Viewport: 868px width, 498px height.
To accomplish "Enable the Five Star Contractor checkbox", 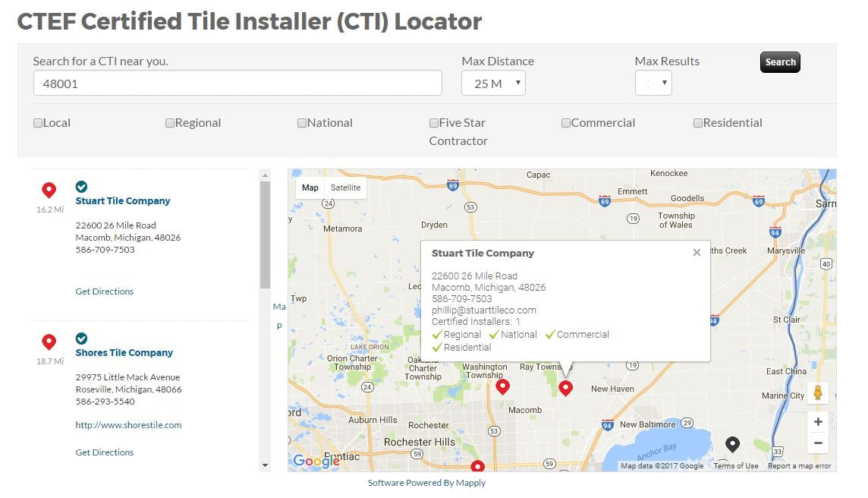I will pos(432,122).
